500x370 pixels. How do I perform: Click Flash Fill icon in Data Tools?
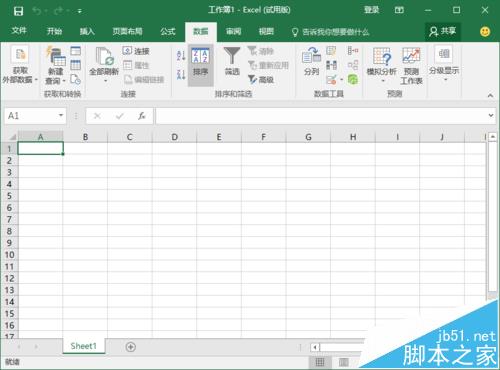click(x=331, y=51)
